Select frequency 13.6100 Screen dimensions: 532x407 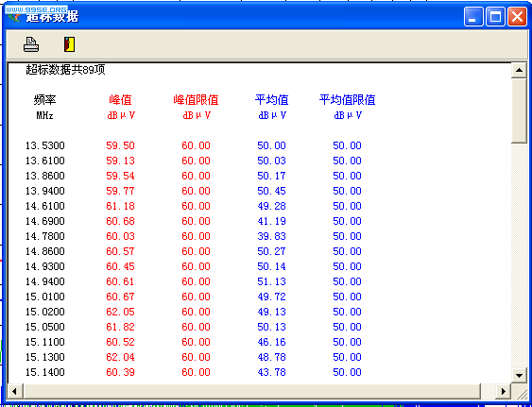point(45,161)
